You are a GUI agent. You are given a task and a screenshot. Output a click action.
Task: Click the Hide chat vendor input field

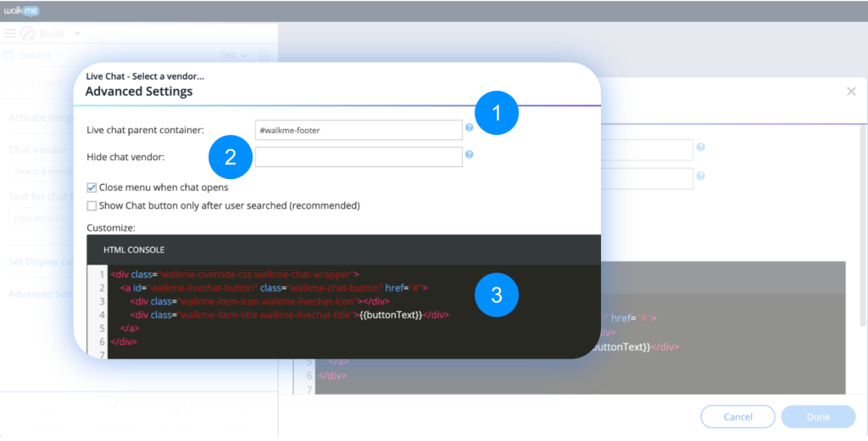(x=358, y=157)
